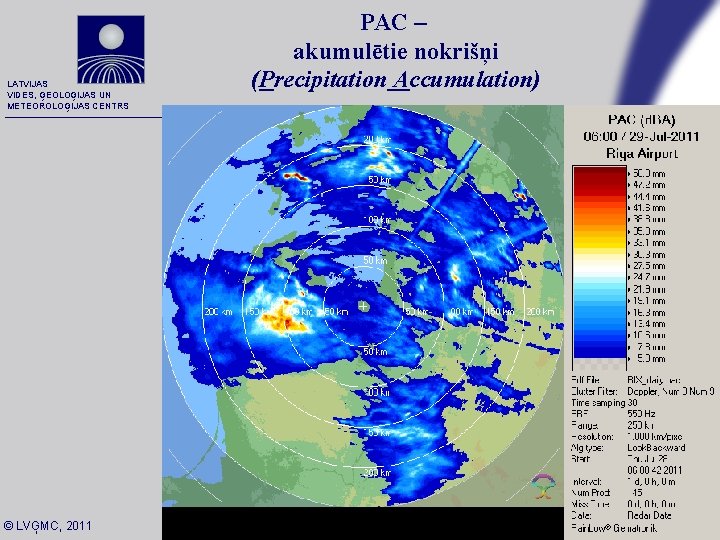
Task: Select the slide title "PAC –"
Action: pyautogui.click(x=394, y=22)
